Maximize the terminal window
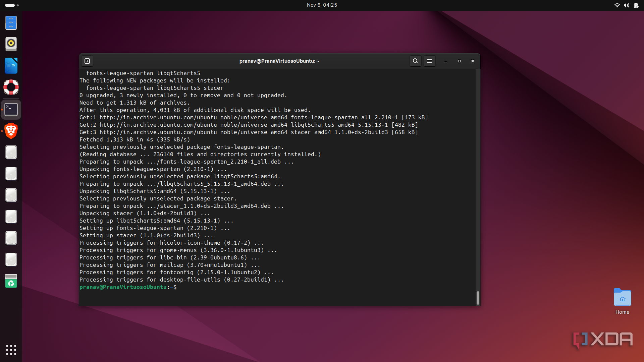This screenshot has width=644, height=362. coord(459,61)
